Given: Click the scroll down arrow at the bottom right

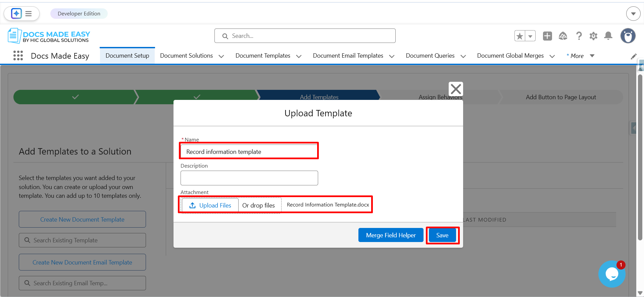Looking at the screenshot, I should pos(640,293).
